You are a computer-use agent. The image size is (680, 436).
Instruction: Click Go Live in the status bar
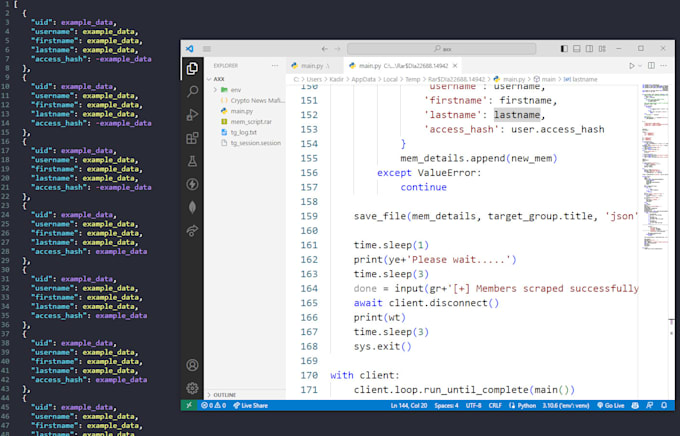[x=610, y=405]
